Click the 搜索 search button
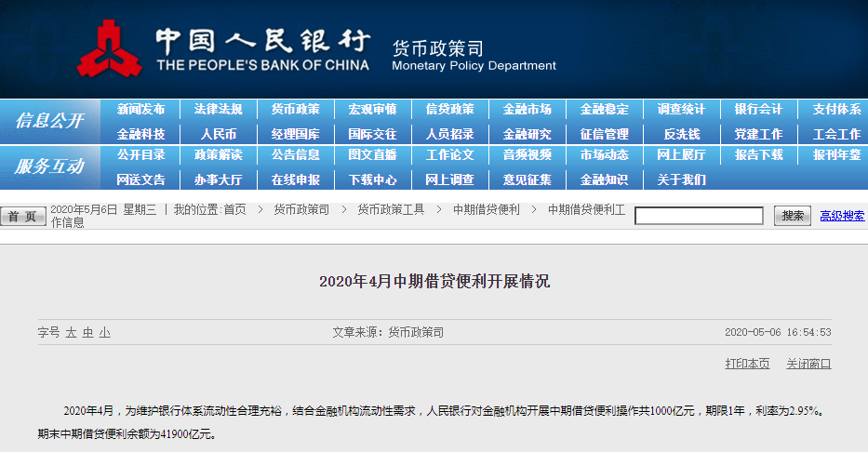 pos(793,216)
